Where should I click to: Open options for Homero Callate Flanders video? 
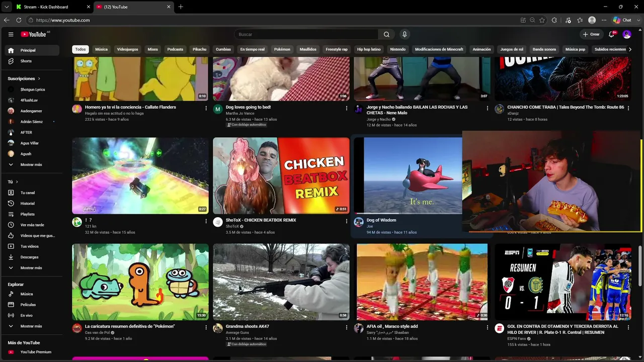pyautogui.click(x=206, y=108)
